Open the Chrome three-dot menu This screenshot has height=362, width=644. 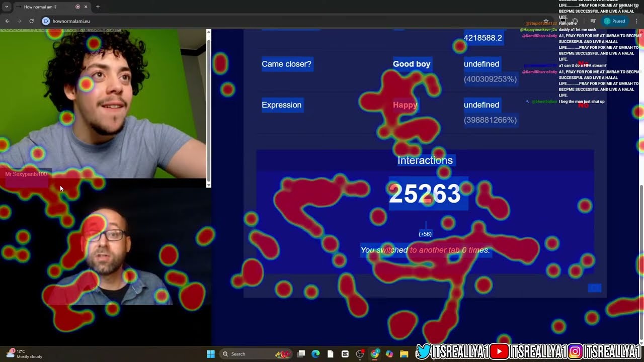(636, 21)
